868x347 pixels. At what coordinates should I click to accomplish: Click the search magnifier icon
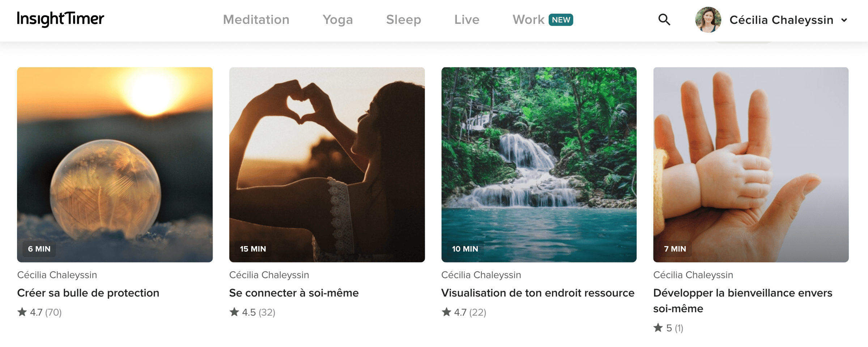664,20
